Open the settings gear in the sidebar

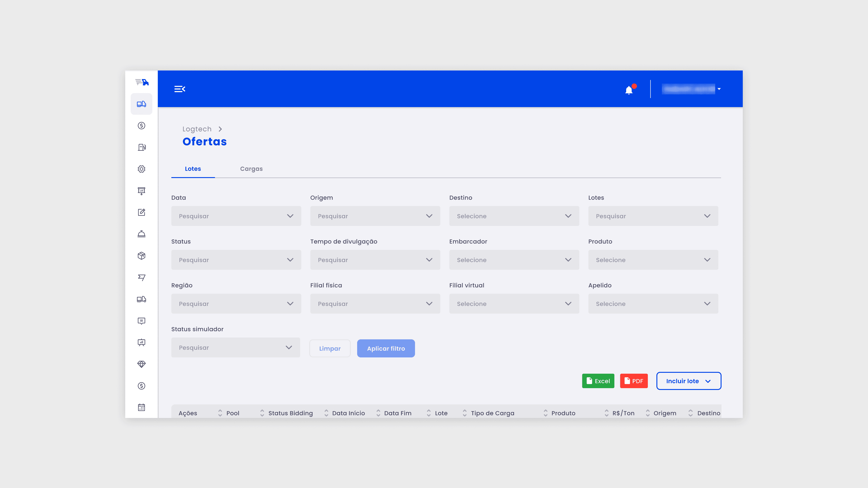click(142, 169)
